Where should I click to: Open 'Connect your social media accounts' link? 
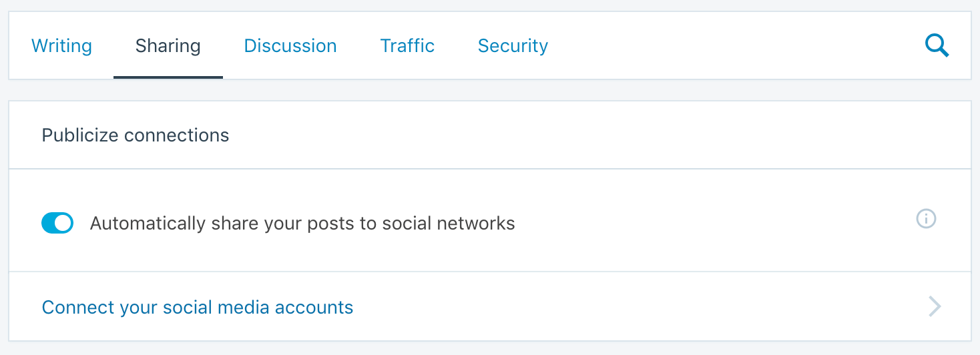point(198,307)
